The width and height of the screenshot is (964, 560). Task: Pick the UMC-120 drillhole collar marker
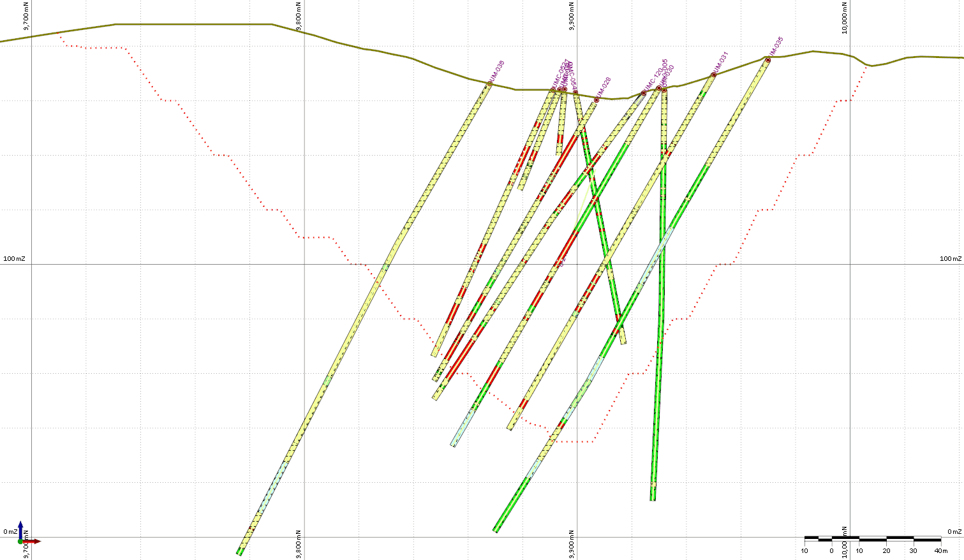644,93
